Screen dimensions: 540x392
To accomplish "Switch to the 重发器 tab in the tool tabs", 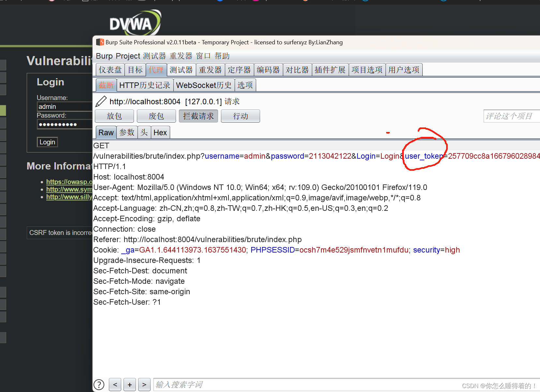I will click(x=211, y=70).
